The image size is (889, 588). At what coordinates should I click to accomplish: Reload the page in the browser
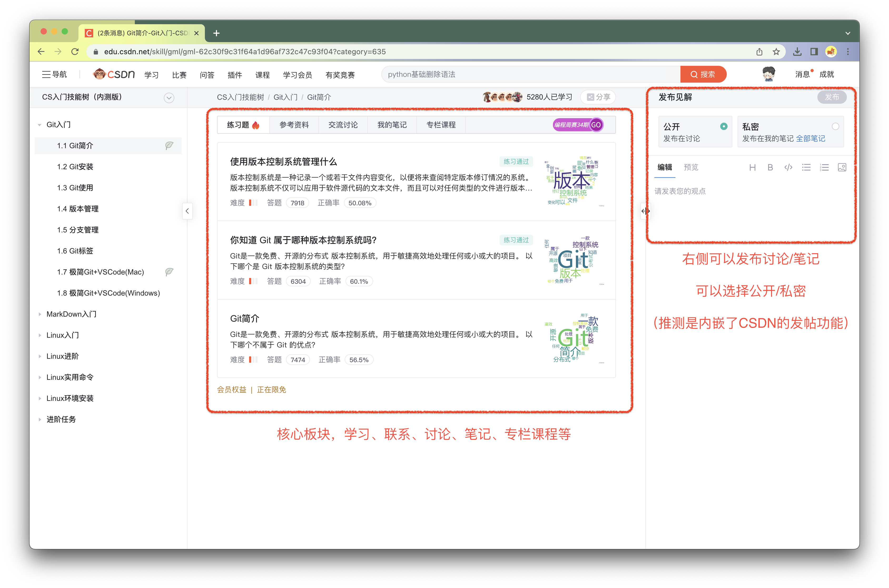click(x=75, y=52)
